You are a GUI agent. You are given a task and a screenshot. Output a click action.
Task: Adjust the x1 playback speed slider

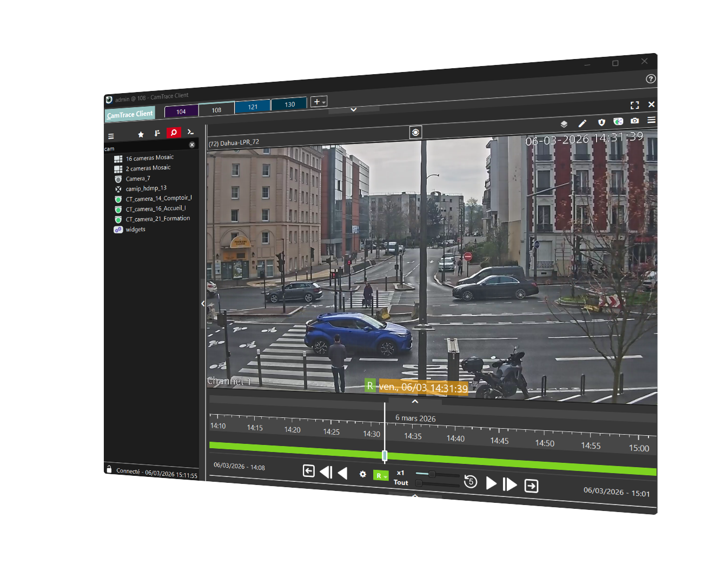click(432, 474)
